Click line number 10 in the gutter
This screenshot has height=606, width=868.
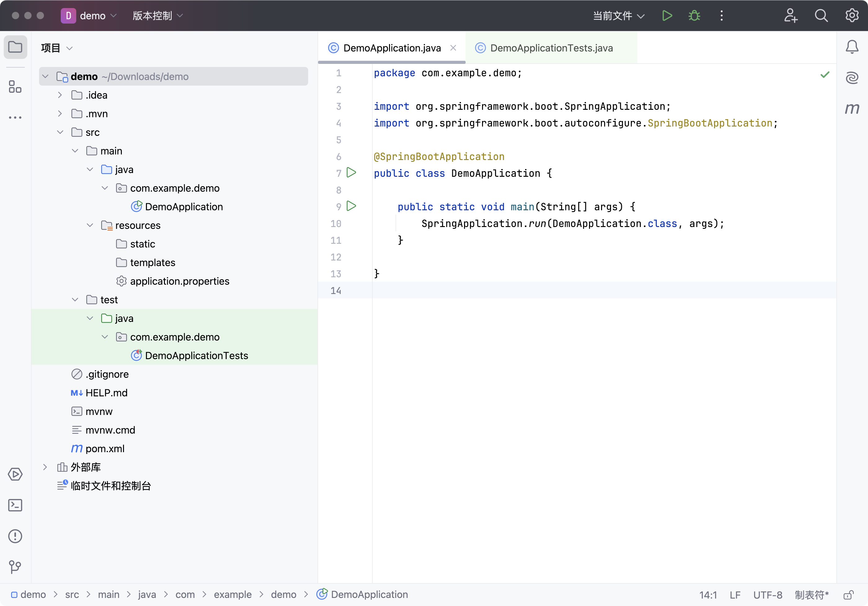coord(336,224)
